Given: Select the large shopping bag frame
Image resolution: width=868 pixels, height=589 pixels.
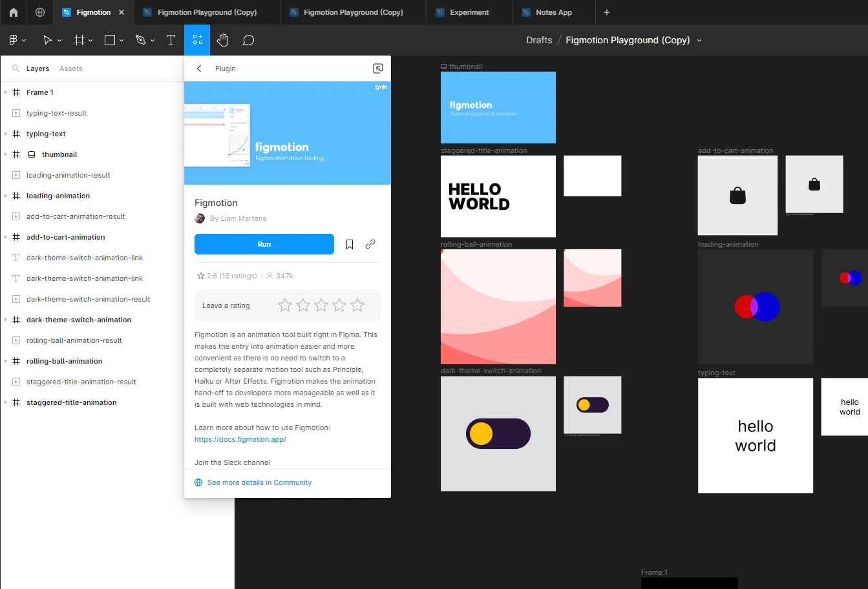Looking at the screenshot, I should (x=737, y=195).
